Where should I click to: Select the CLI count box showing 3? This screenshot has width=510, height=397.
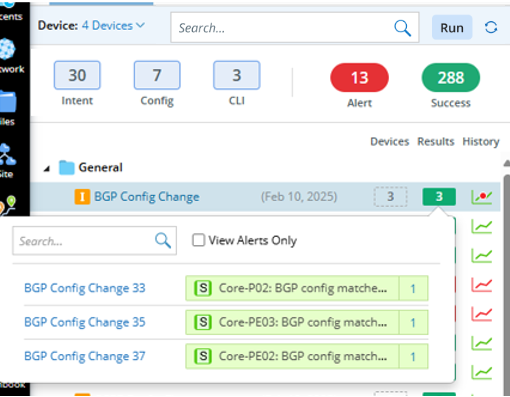(x=237, y=75)
